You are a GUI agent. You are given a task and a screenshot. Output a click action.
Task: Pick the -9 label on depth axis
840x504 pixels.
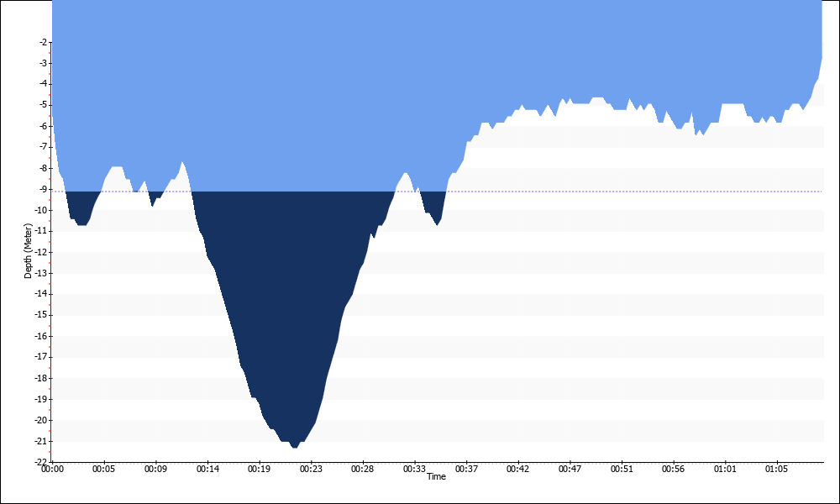(x=43, y=188)
